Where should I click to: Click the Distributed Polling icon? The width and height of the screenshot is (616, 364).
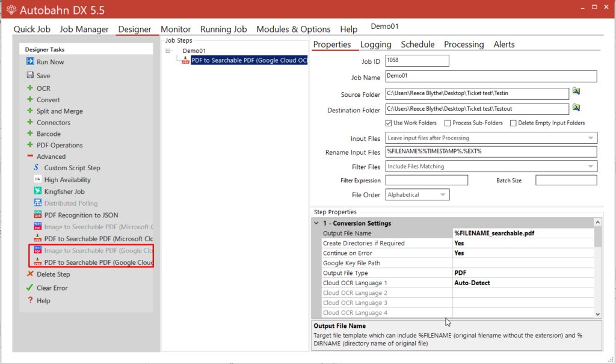point(37,203)
